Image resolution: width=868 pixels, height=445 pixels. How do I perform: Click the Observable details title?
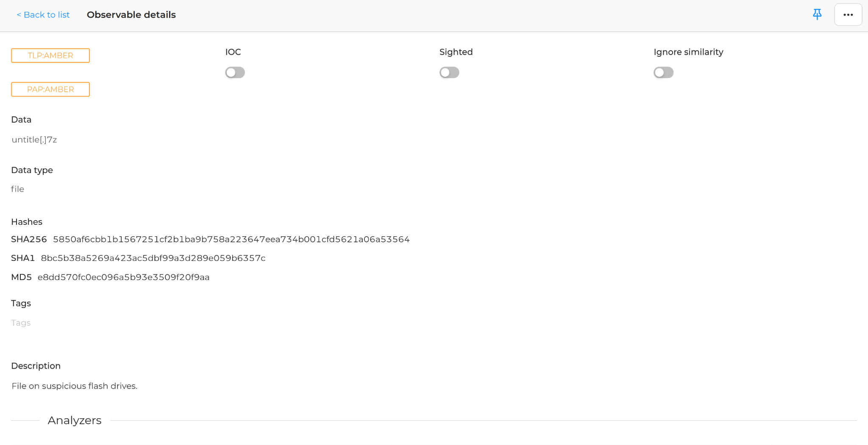coord(131,15)
